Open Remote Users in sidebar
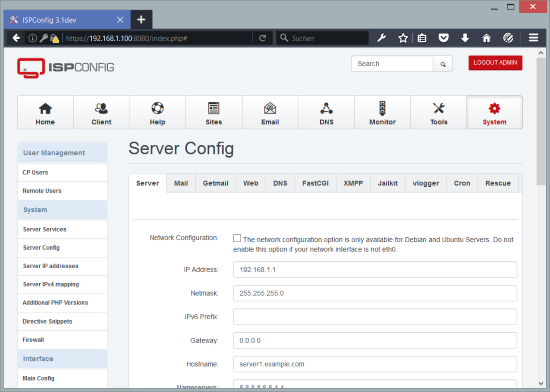The width and height of the screenshot is (550, 392). pos(62,191)
